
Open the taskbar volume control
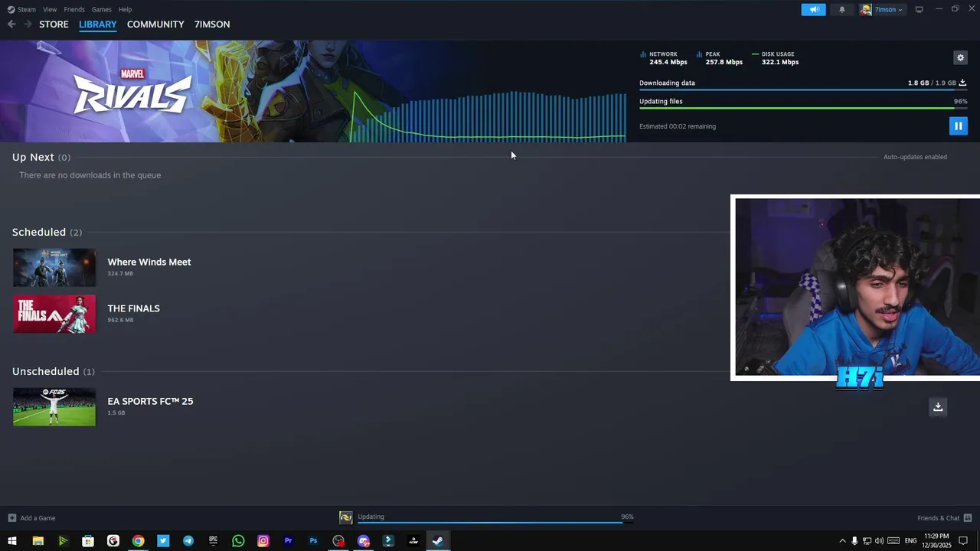pyautogui.click(x=879, y=541)
